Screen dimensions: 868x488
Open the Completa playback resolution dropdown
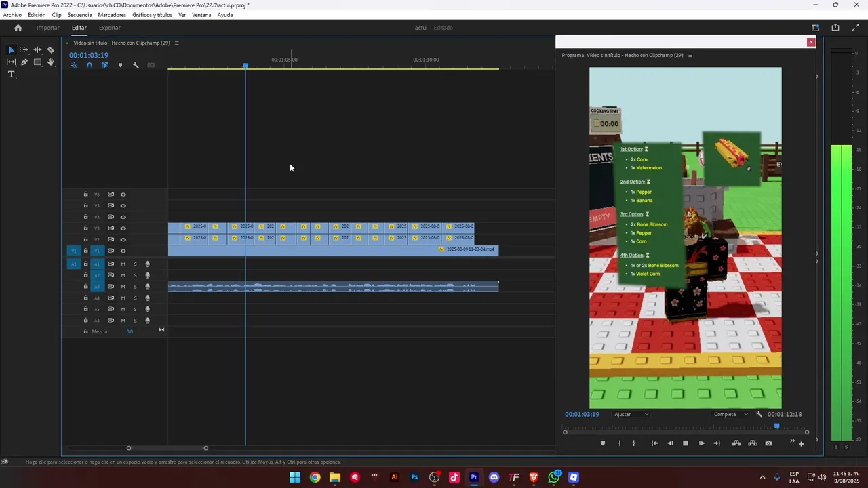click(x=730, y=414)
